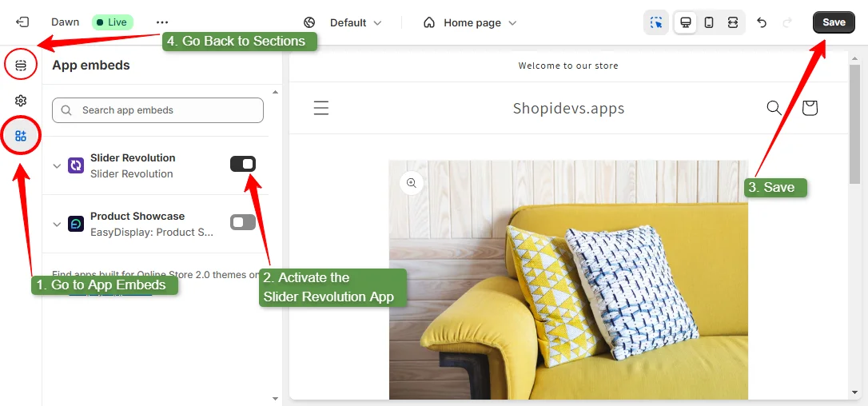868x406 pixels.
Task: Click the Search app embeds field
Action: coord(157,110)
